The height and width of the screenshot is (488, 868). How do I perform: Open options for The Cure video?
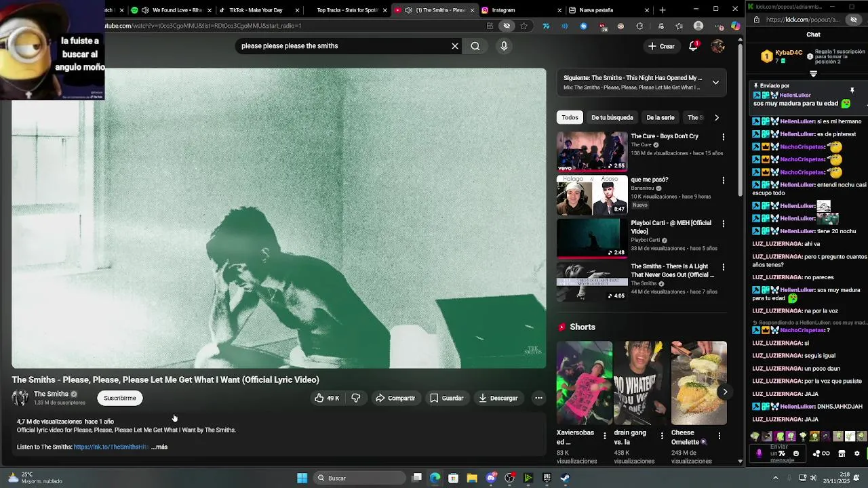723,137
